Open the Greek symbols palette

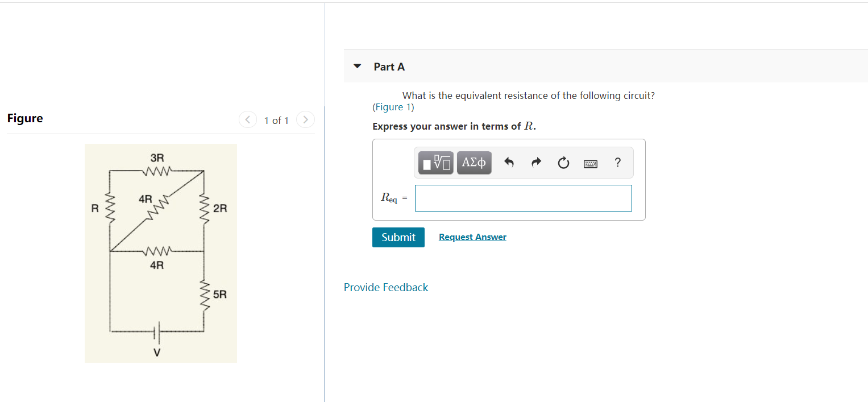click(474, 163)
